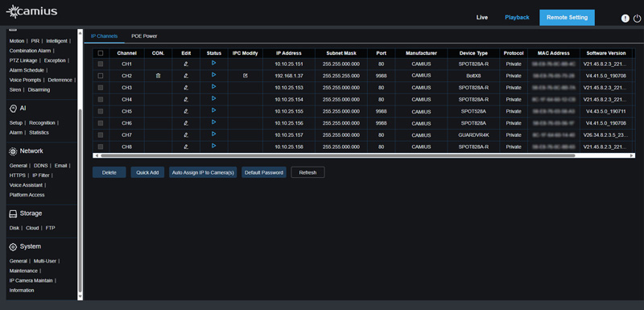This screenshot has width=644, height=310.
Task: Click the edit pencil for CH4
Action: click(186, 99)
